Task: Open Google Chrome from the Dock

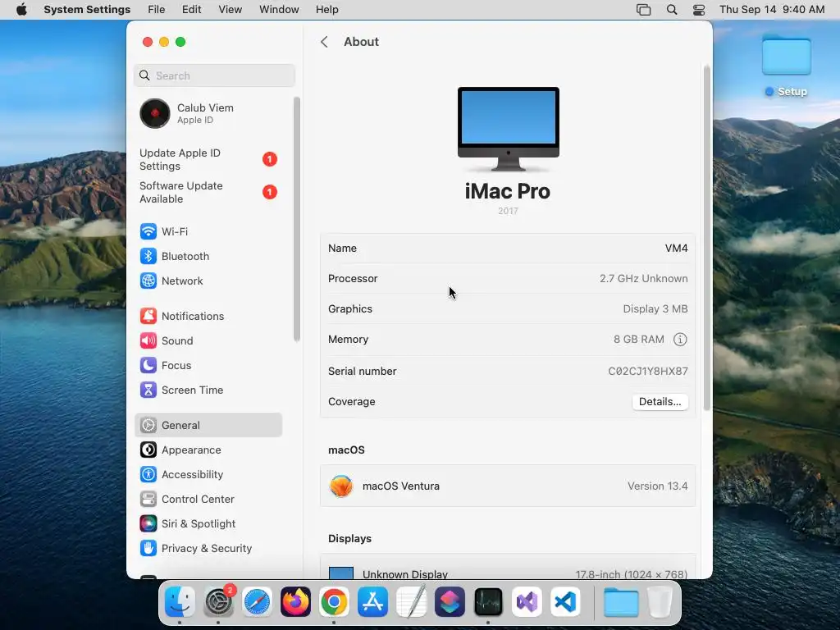Action: pyautogui.click(x=334, y=601)
